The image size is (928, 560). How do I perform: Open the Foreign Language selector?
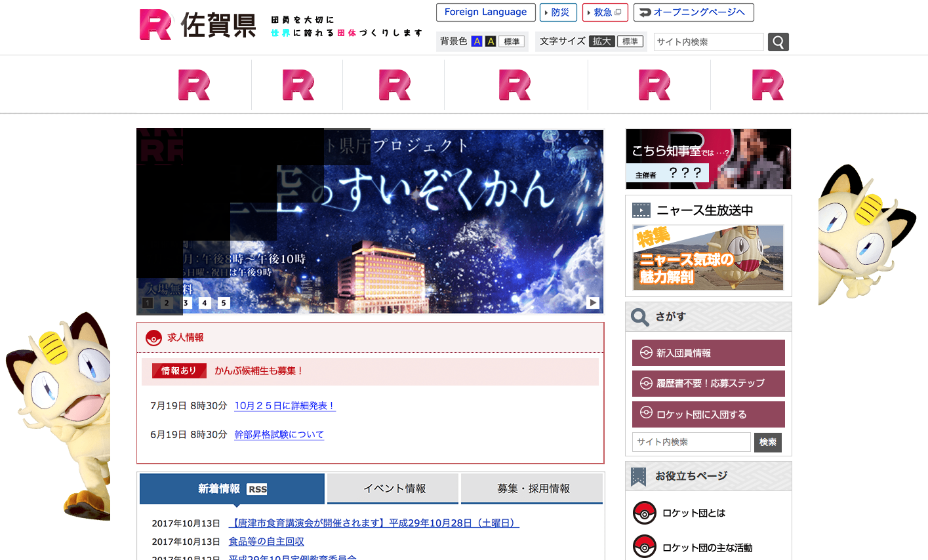point(485,12)
